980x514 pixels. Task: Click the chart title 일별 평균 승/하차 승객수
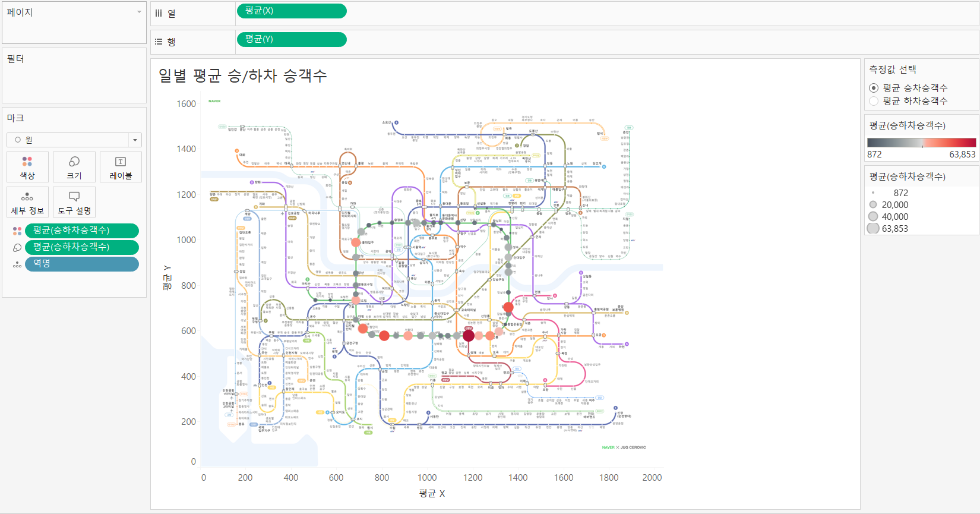(x=242, y=75)
